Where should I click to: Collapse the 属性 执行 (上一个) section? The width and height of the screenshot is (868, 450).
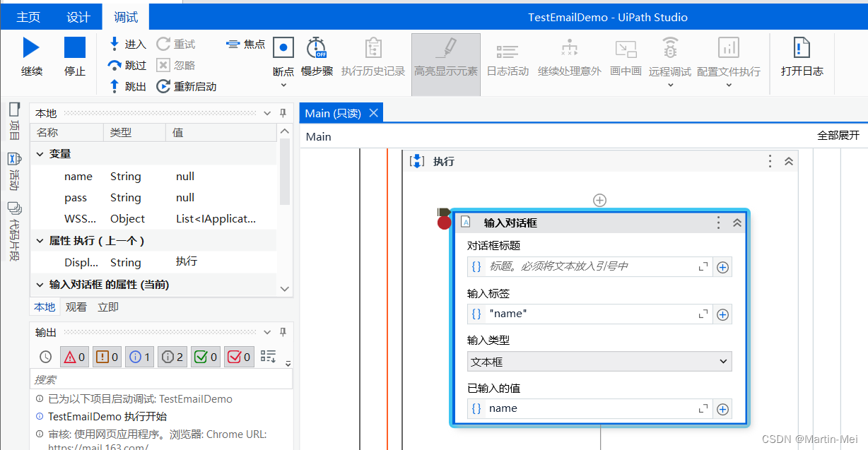pyautogui.click(x=40, y=241)
